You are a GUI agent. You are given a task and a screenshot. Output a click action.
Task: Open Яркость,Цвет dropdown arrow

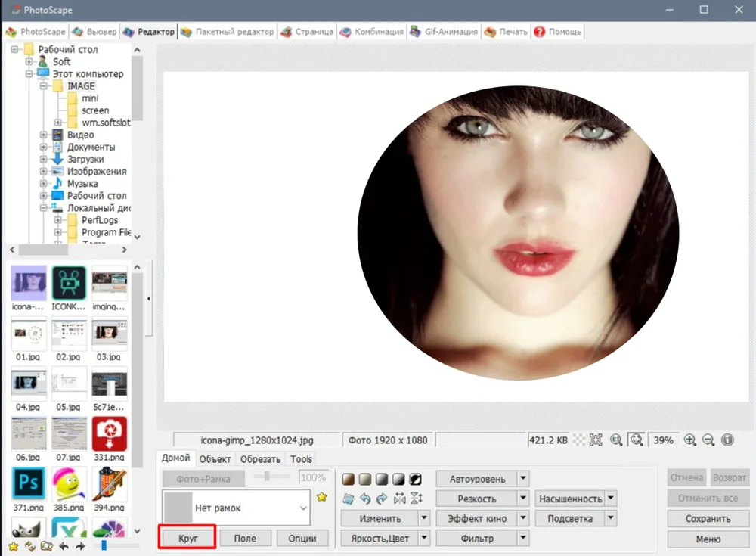point(424,538)
